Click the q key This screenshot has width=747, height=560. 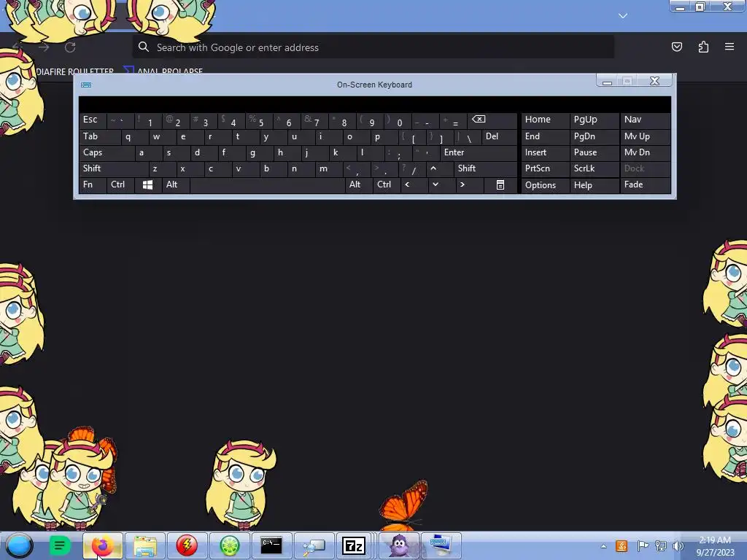click(134, 136)
